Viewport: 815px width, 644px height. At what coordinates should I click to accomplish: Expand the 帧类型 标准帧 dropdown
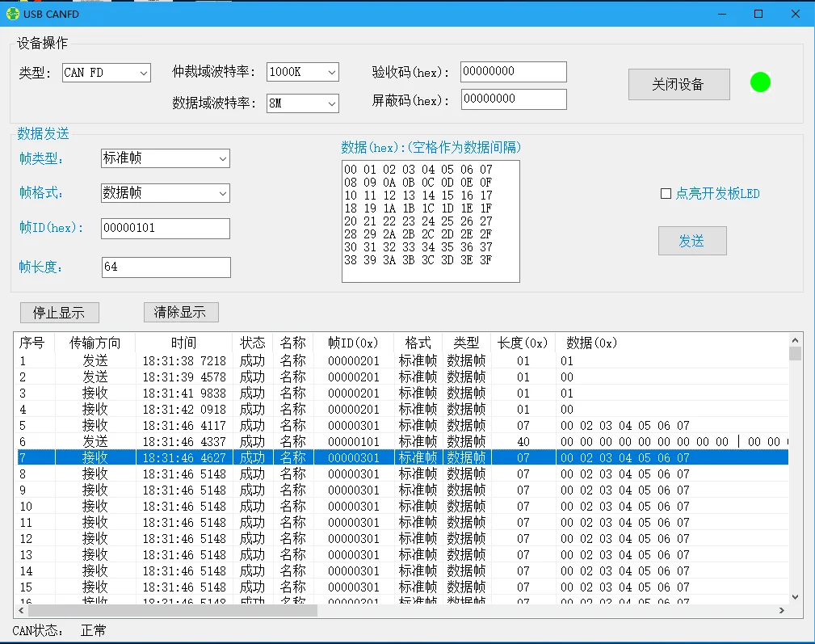[166, 158]
